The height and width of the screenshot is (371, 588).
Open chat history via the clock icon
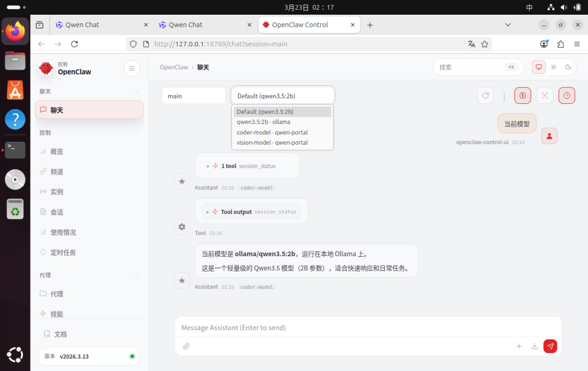pos(567,95)
